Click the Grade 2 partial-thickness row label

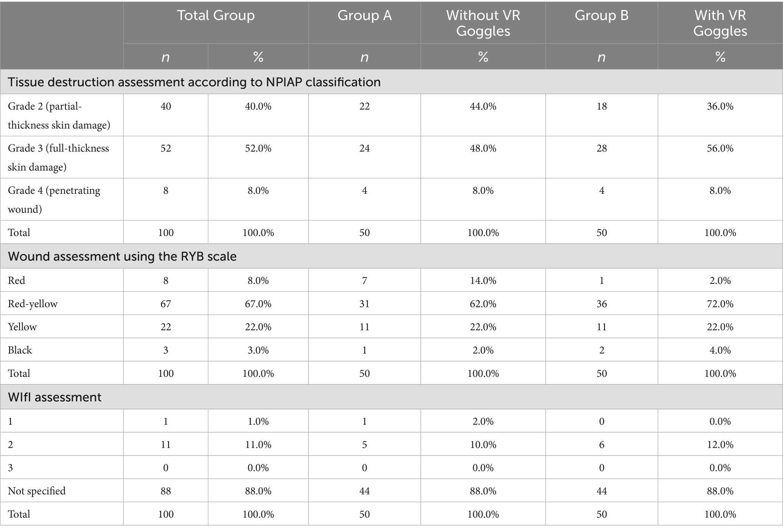tap(59, 115)
